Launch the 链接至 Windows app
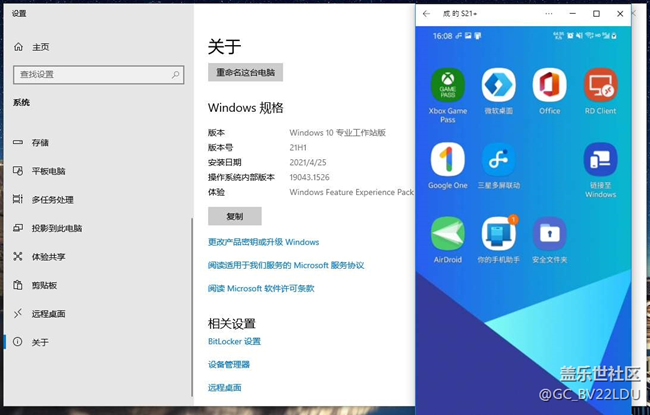Screen dimensions: 650x415 (x=600, y=159)
